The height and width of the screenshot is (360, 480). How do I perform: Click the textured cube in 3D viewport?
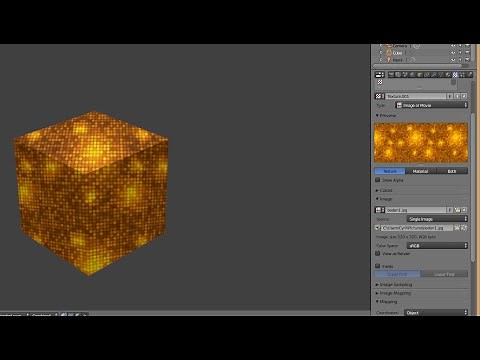point(91,193)
